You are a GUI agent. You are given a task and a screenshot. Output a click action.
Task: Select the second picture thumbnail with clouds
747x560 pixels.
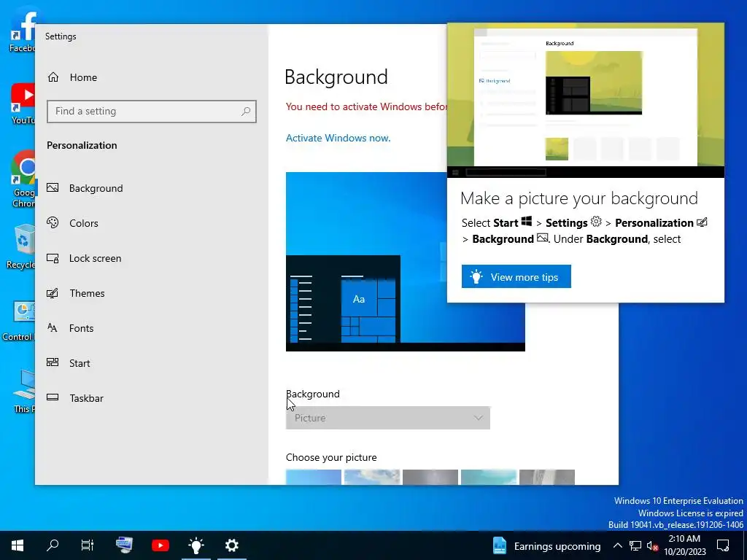[x=372, y=477]
